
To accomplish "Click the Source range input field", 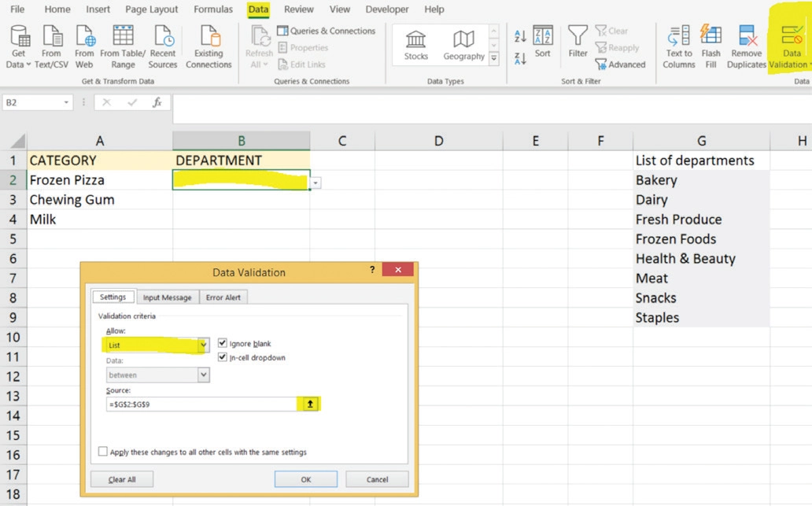I will coord(201,404).
